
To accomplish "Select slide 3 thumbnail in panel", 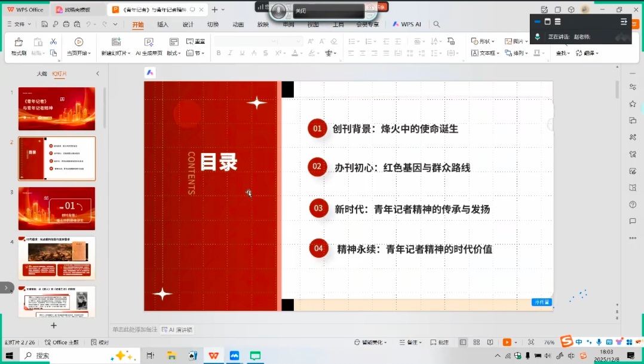I will (56, 208).
